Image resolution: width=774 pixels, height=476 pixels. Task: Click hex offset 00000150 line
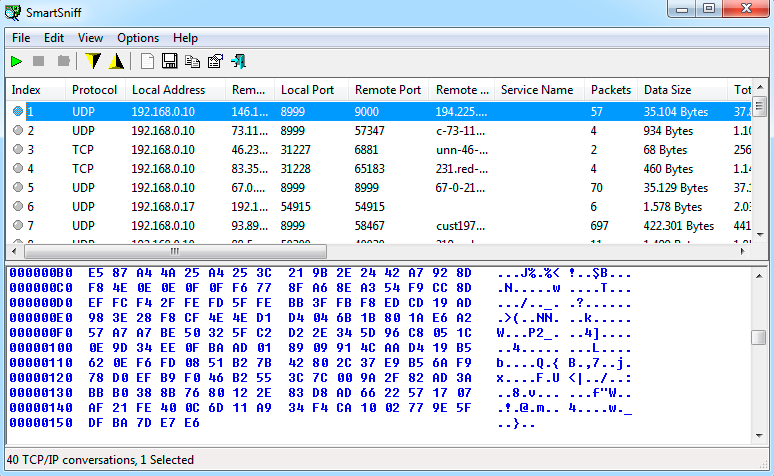click(x=272, y=423)
